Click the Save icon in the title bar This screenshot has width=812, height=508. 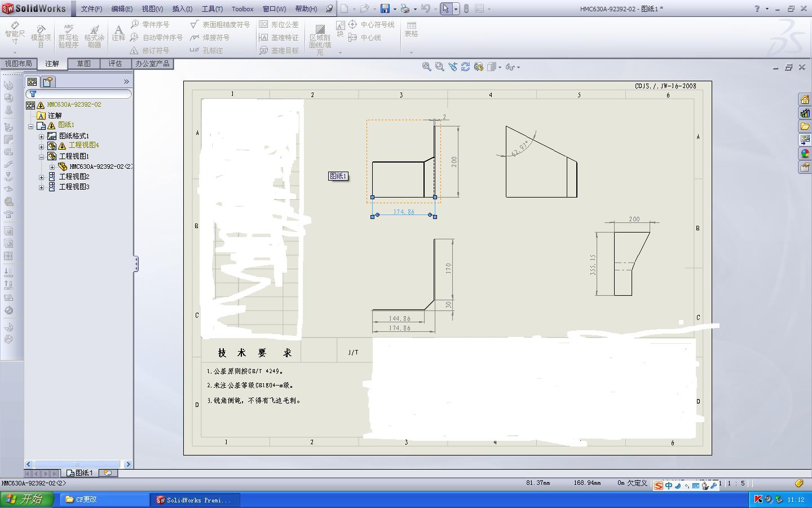pos(385,8)
